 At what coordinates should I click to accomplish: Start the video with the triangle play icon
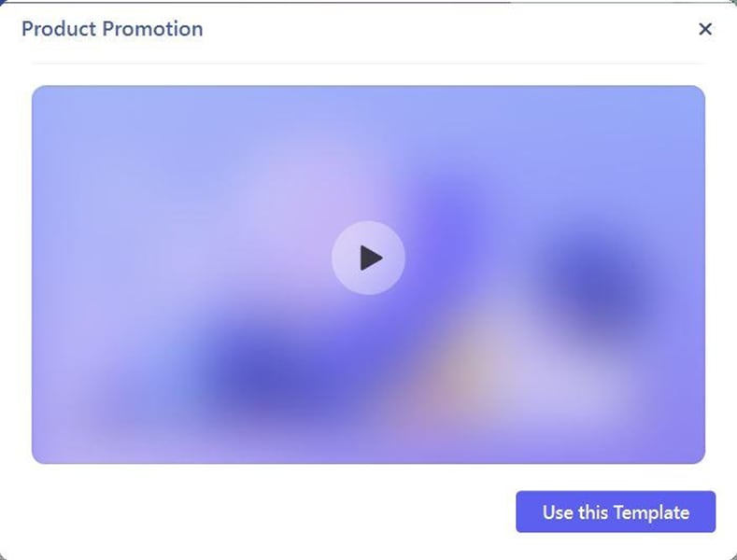click(x=371, y=258)
